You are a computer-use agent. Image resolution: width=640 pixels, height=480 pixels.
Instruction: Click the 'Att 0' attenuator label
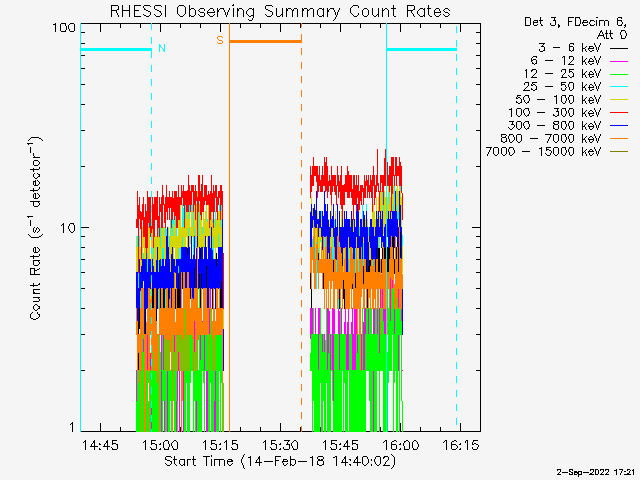612,35
